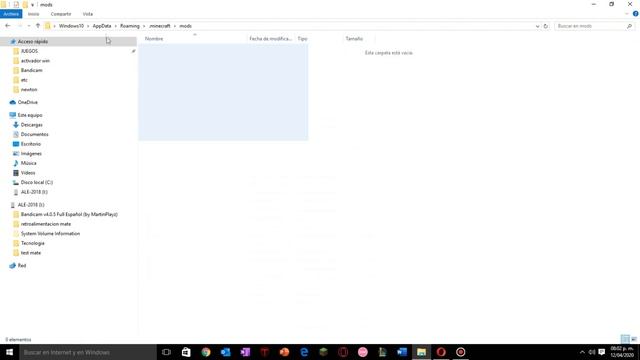This screenshot has width=640, height=360.
Task: Open the Archivo ribbon tab
Action: pyautogui.click(x=11, y=14)
